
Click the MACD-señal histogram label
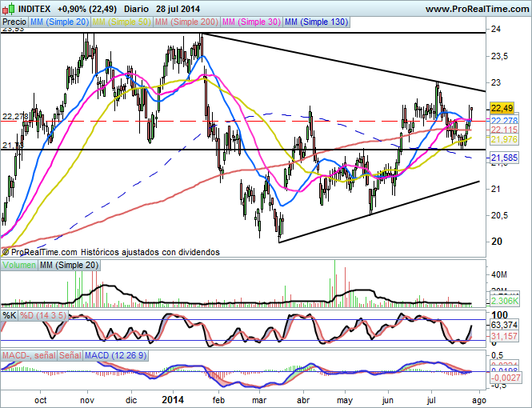pos(28,354)
